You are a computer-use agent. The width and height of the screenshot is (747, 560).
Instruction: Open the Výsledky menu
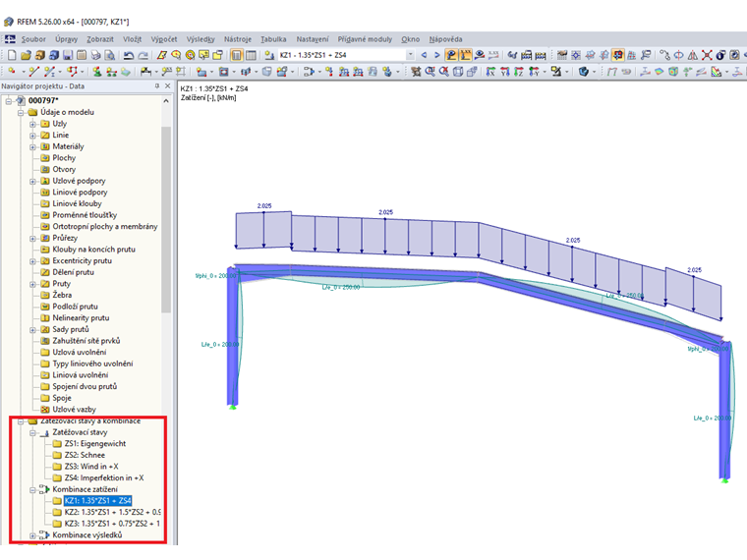(x=201, y=39)
